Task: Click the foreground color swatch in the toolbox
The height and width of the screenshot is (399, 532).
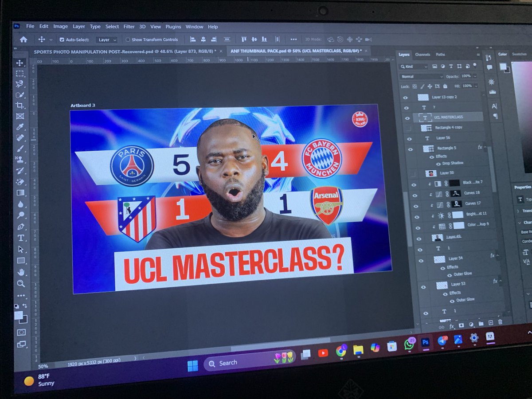Action: (19, 315)
